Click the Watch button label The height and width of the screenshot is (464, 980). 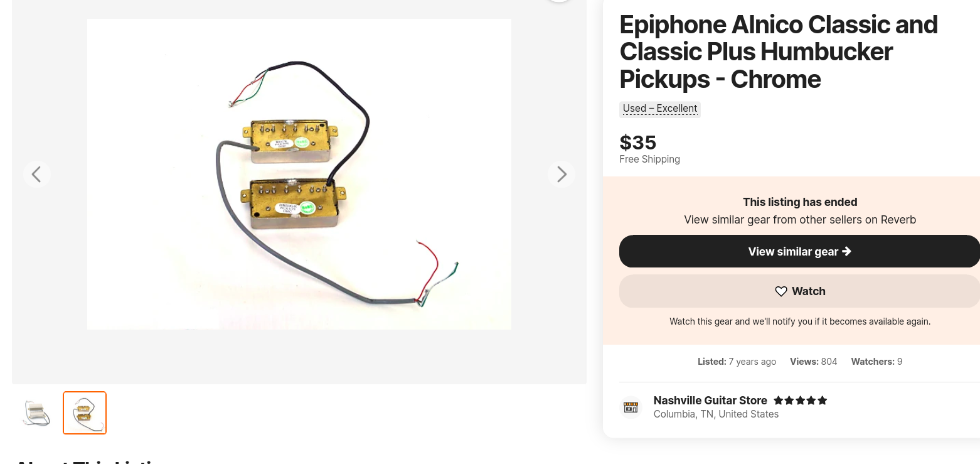point(809,291)
